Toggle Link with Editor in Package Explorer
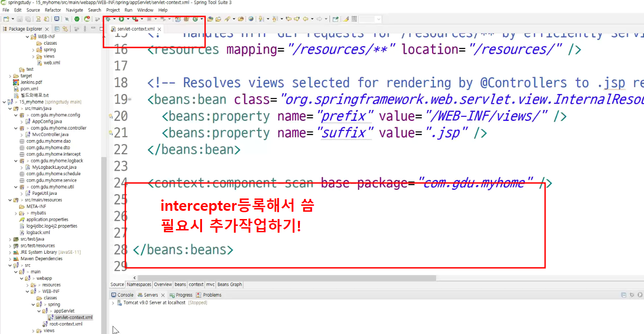644x334 pixels. pos(65,29)
